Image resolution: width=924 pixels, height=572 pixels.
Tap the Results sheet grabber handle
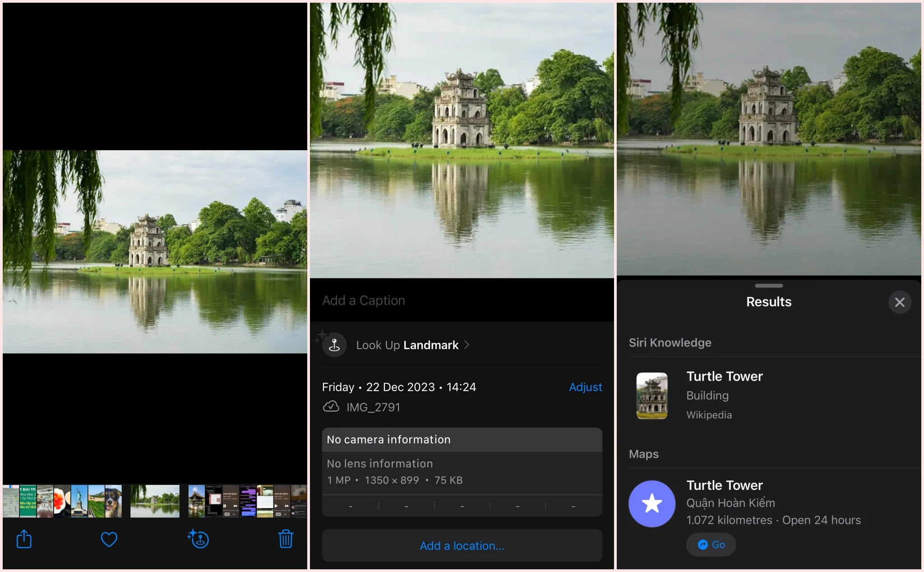pos(769,286)
